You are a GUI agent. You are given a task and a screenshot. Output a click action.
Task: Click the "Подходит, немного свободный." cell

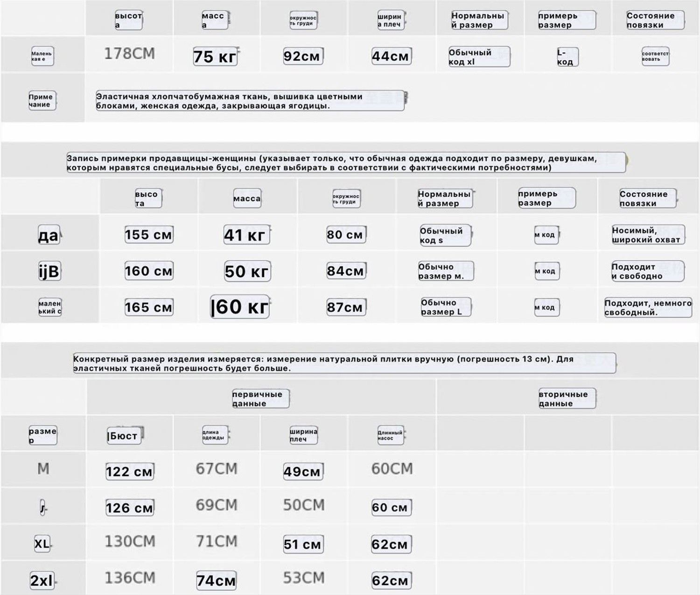[x=648, y=308]
